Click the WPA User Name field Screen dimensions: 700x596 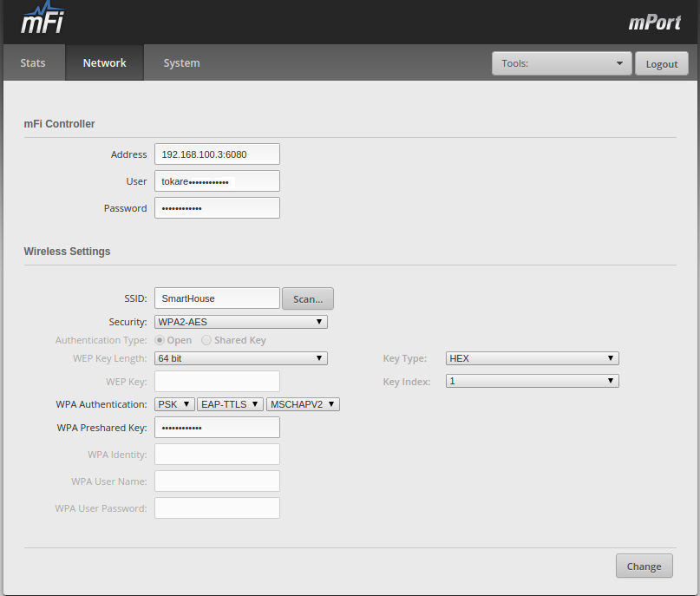point(217,481)
